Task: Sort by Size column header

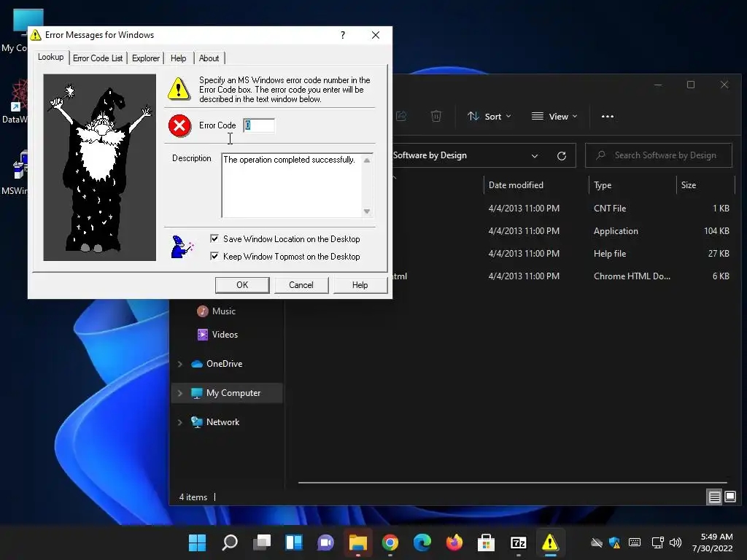Action: coord(705,184)
